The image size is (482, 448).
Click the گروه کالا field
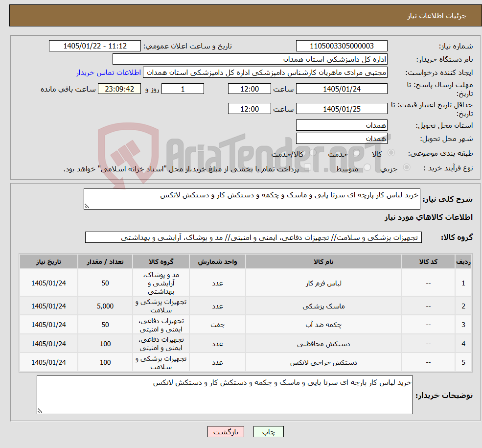click(x=253, y=237)
